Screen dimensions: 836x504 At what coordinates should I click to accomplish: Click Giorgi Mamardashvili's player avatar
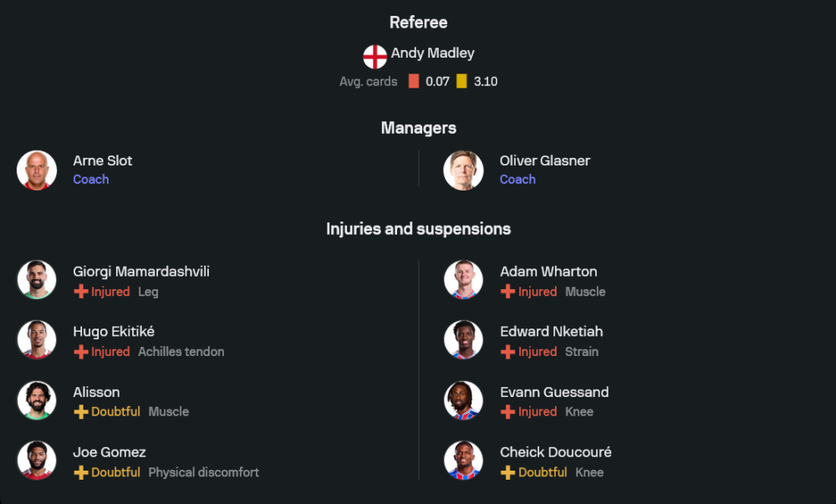click(x=37, y=280)
